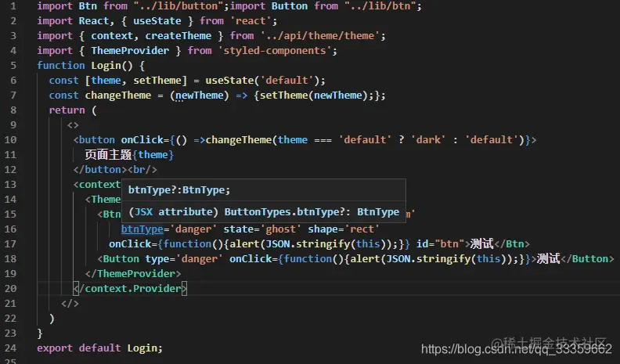Click the closing </button> tag on line 12
This screenshot has width=620, height=364.
(x=100, y=170)
